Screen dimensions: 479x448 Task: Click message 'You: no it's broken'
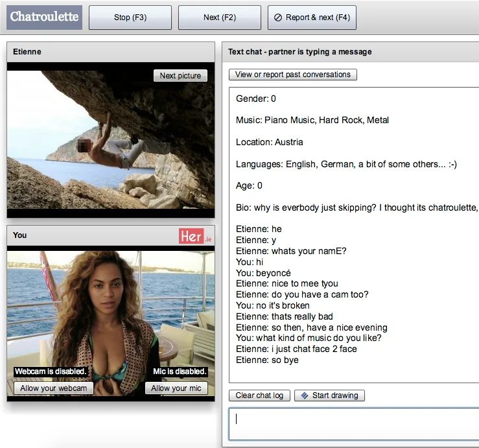point(273,305)
